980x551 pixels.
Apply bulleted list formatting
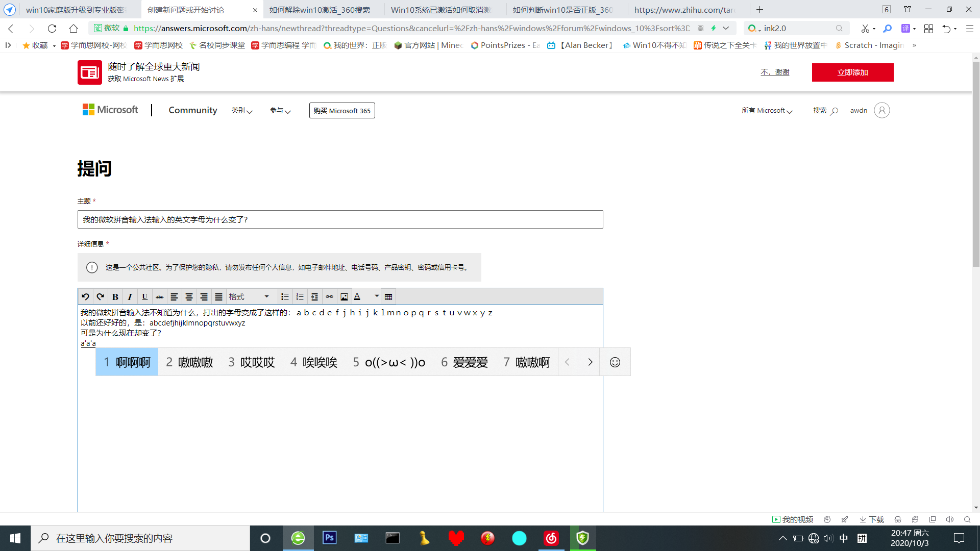285,297
